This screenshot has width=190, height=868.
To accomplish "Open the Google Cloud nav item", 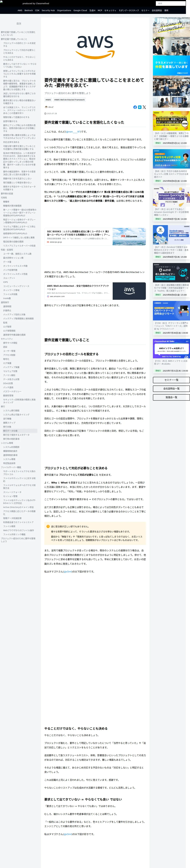I will click(x=80, y=10).
